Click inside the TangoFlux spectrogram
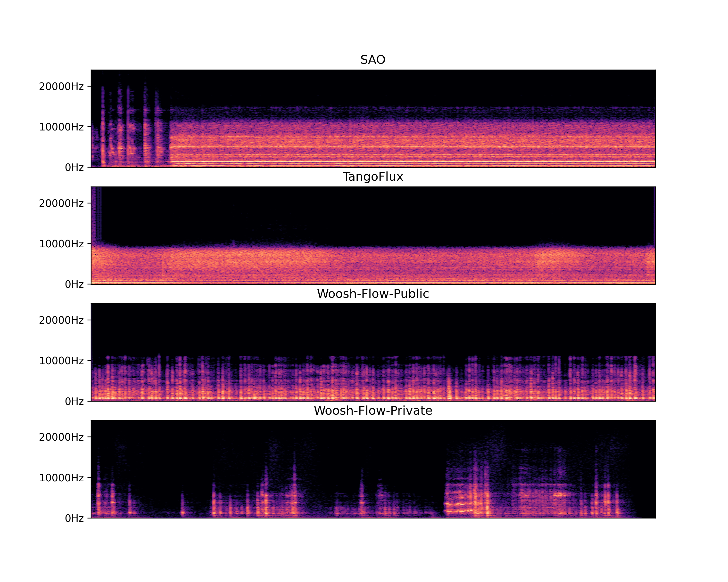The width and height of the screenshot is (728, 582). 373,235
